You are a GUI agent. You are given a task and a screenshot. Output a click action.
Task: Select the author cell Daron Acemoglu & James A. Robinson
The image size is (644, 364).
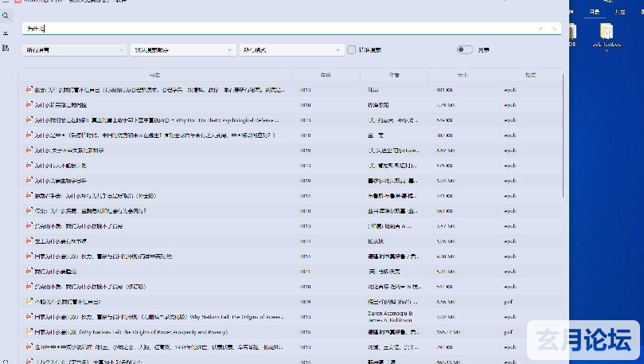pyautogui.click(x=390, y=316)
